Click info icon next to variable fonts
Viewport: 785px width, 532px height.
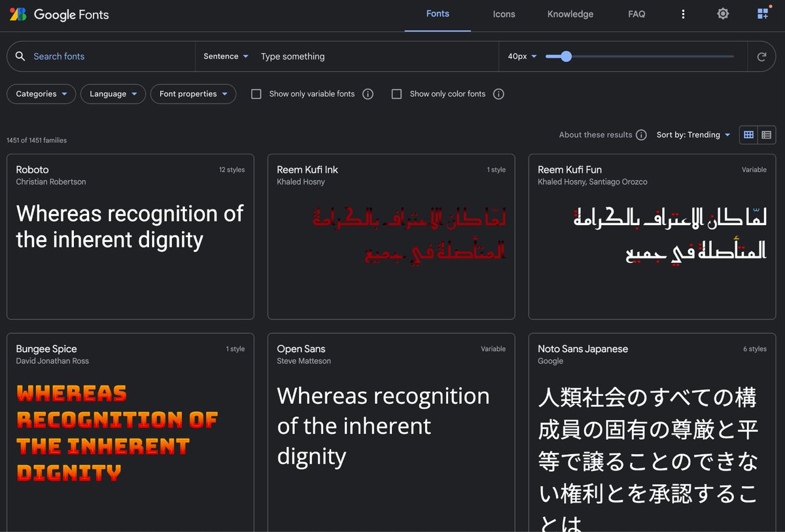[368, 94]
